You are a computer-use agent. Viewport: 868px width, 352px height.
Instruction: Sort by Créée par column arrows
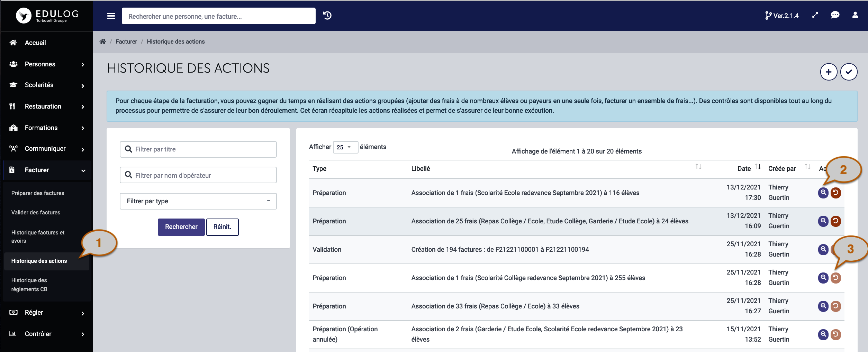(807, 167)
